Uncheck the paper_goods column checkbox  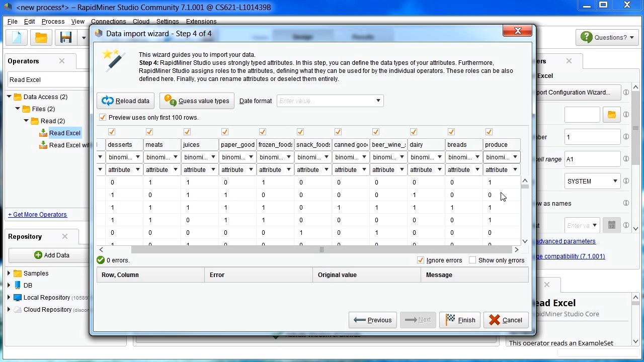click(225, 132)
